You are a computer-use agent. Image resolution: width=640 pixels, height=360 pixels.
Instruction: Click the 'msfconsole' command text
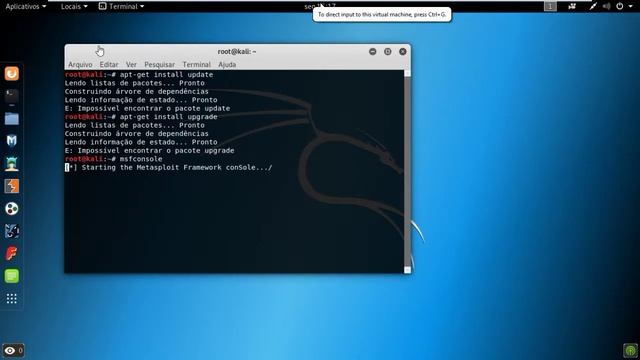141,159
